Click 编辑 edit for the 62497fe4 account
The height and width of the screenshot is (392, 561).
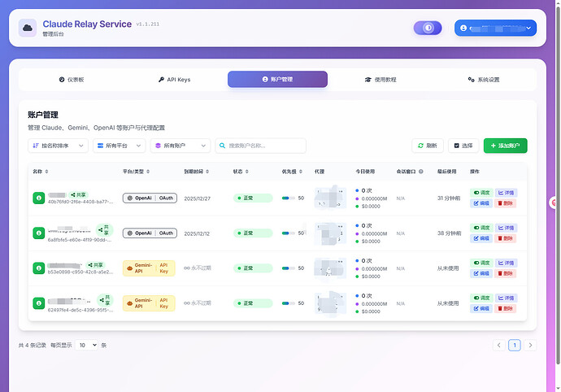coord(481,308)
